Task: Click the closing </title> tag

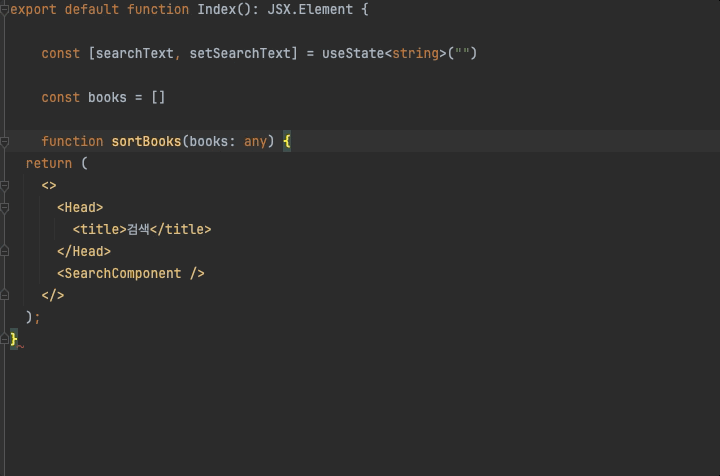Action: pos(180,230)
